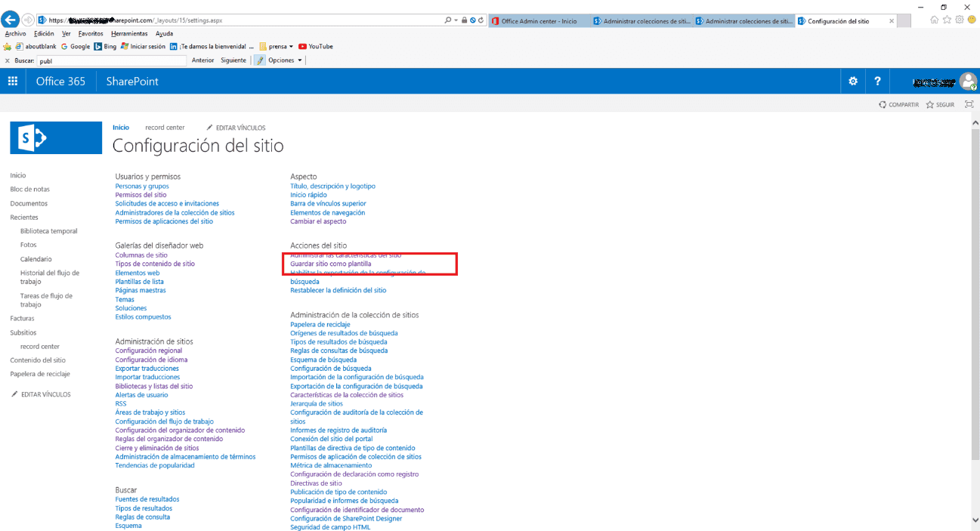Screen dimensions: 980x531
Task: Open a new browser tab
Action: pos(903,21)
